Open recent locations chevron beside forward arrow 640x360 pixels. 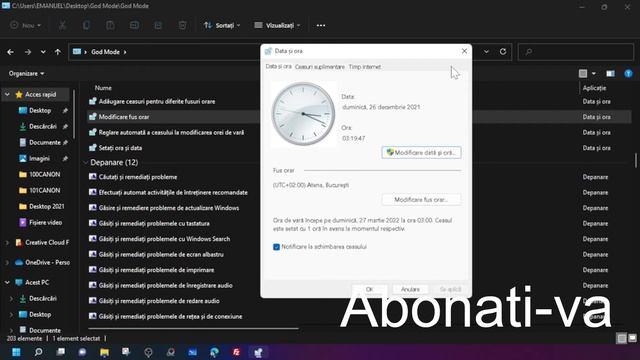43,52
